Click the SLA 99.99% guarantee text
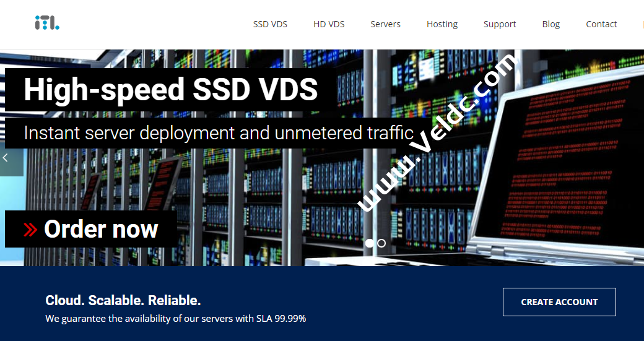 pos(175,319)
